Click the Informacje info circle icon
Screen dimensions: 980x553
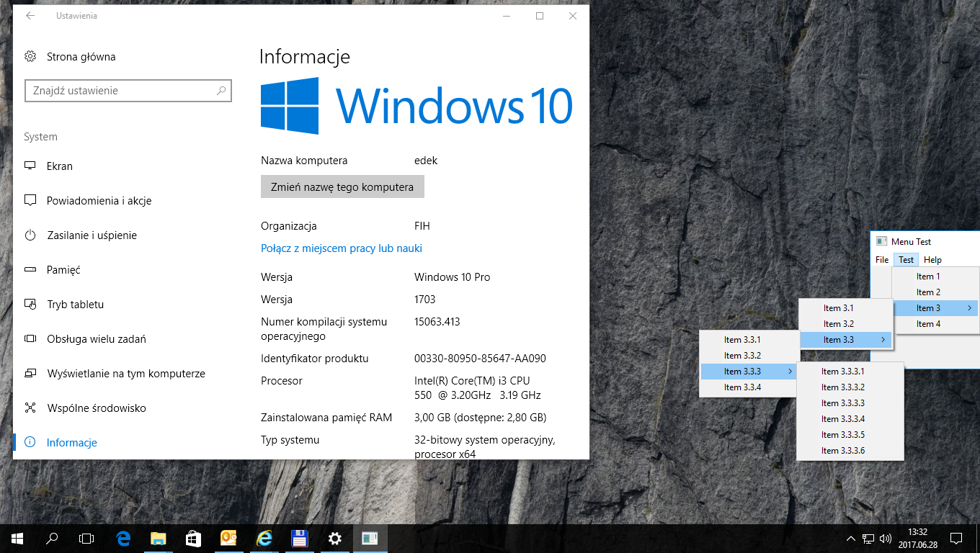click(30, 442)
